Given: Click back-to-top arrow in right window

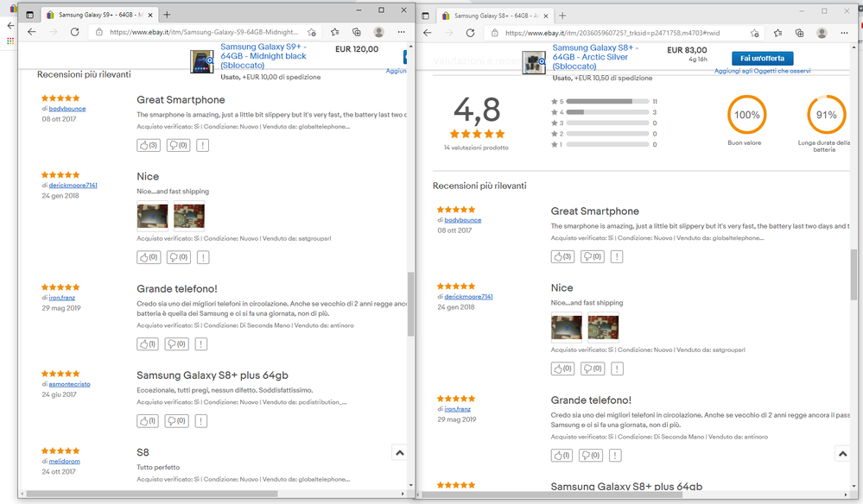Looking at the screenshot, I should [x=842, y=454].
